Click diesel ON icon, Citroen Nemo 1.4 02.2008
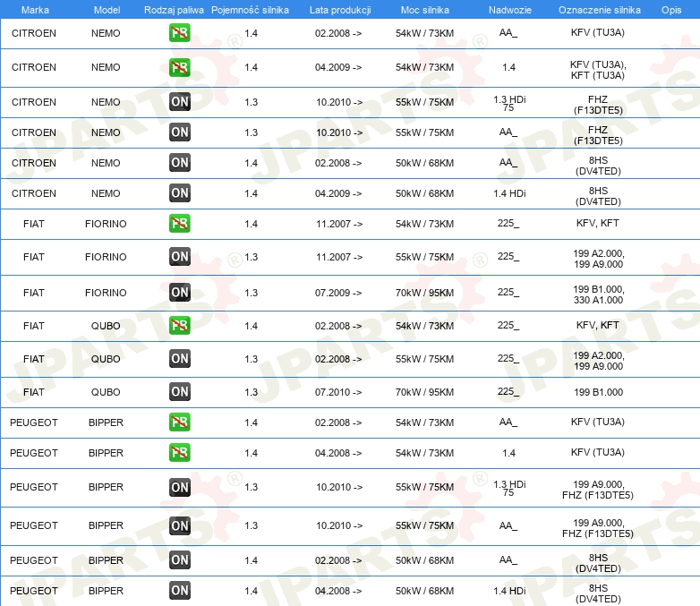Screen dimensions: 700x606 pos(179,163)
